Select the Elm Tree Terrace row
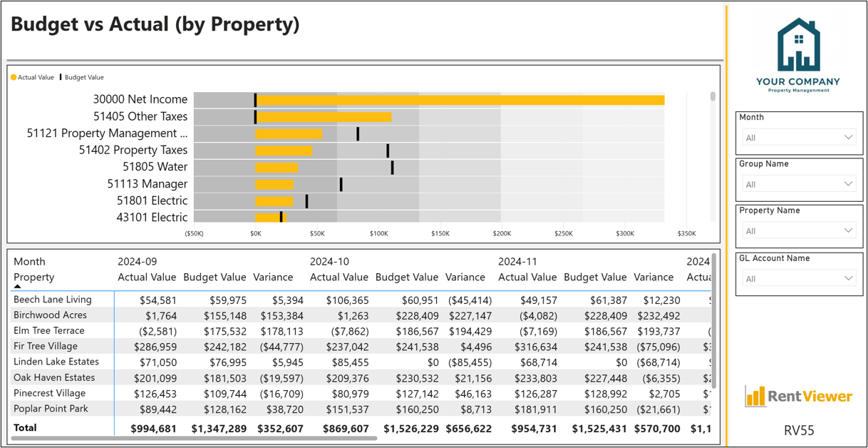 (x=49, y=330)
